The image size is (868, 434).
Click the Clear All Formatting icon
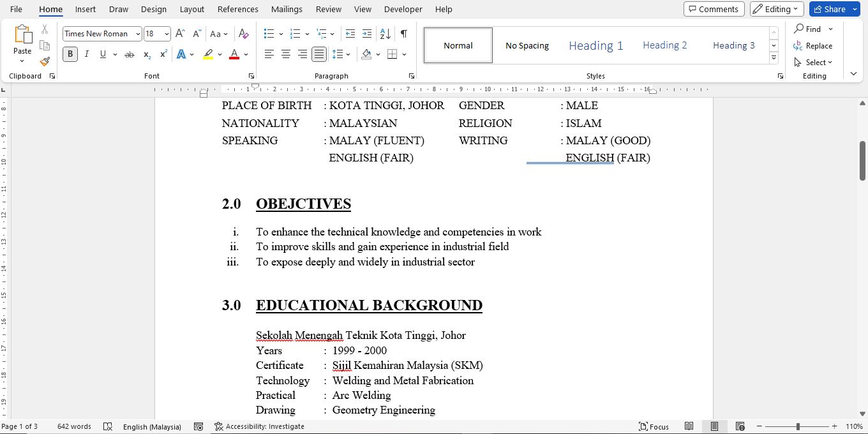tap(243, 34)
